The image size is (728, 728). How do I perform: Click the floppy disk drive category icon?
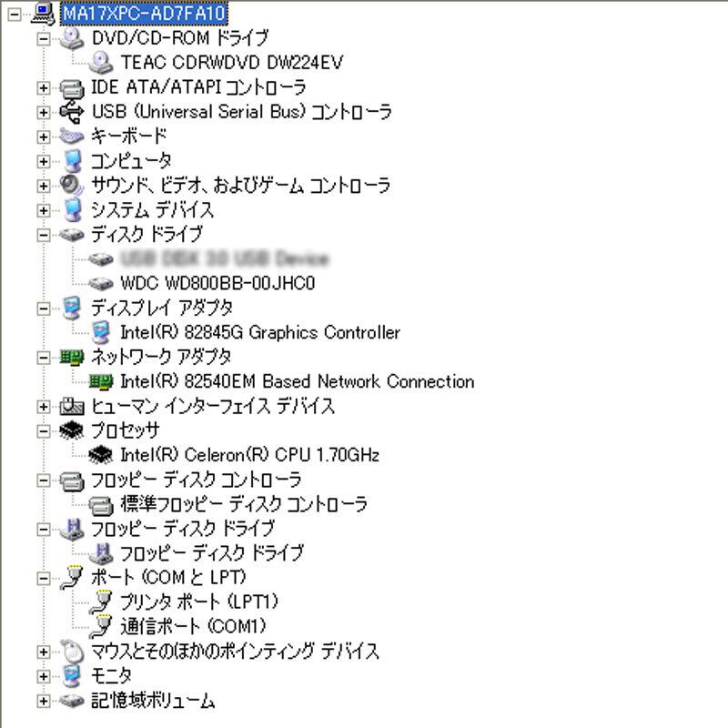pos(72,529)
